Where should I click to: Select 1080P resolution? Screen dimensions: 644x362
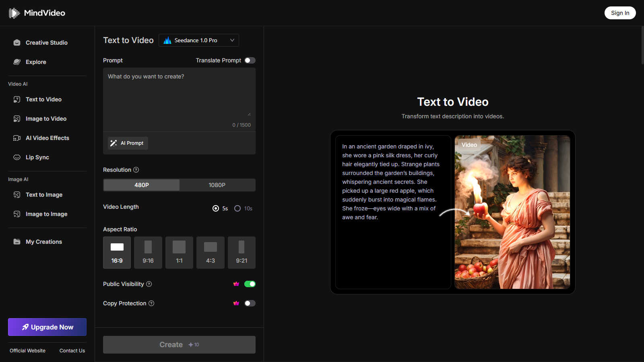pos(217,185)
